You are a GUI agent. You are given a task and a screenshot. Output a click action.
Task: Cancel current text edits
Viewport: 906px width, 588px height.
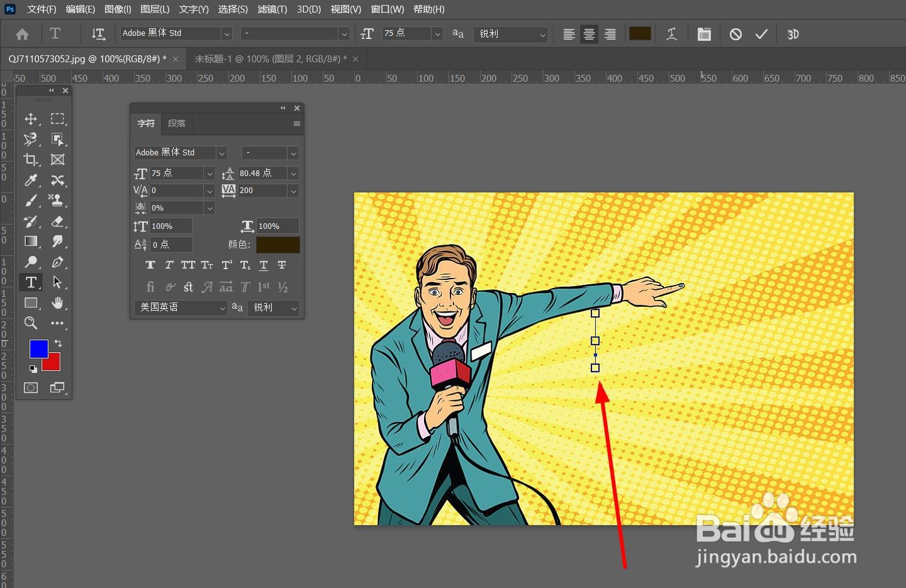[x=735, y=34]
